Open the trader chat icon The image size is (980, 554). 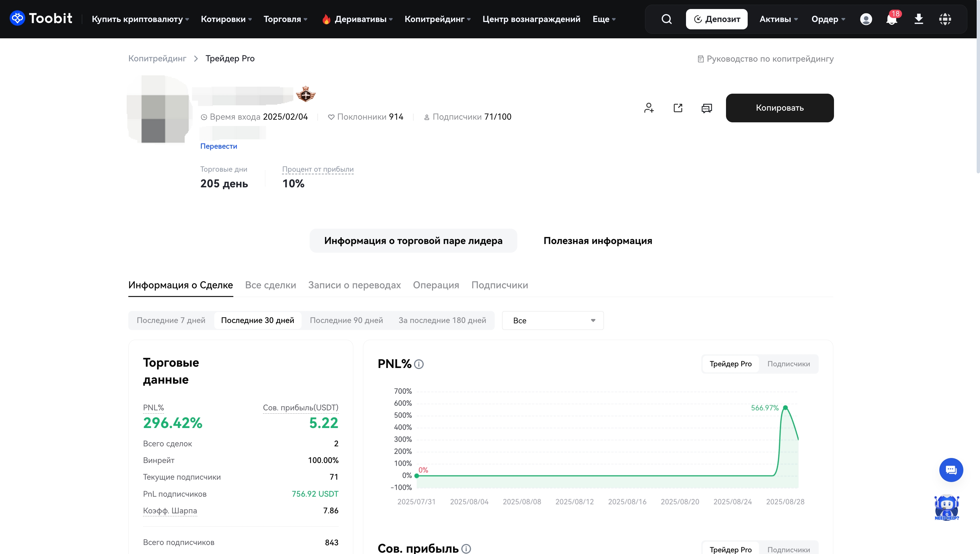click(706, 108)
